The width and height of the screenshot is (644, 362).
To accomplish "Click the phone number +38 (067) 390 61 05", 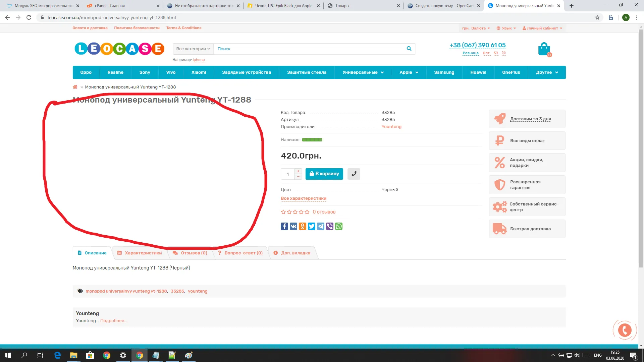I will coord(477,45).
